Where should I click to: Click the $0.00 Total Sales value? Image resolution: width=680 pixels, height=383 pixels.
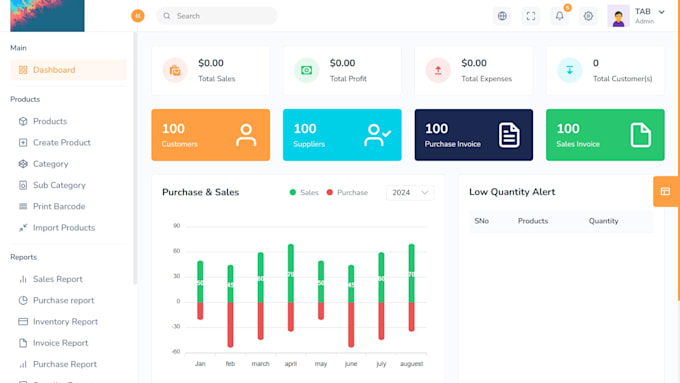211,63
